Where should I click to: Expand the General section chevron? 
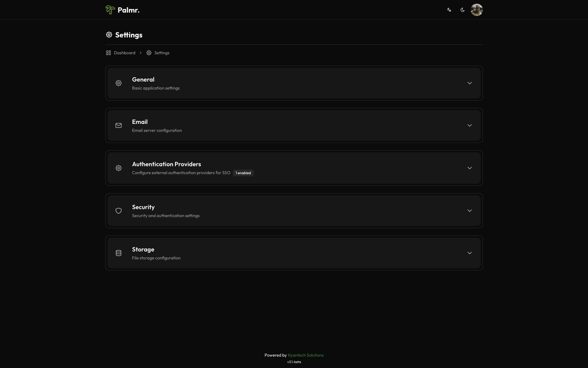(x=470, y=83)
